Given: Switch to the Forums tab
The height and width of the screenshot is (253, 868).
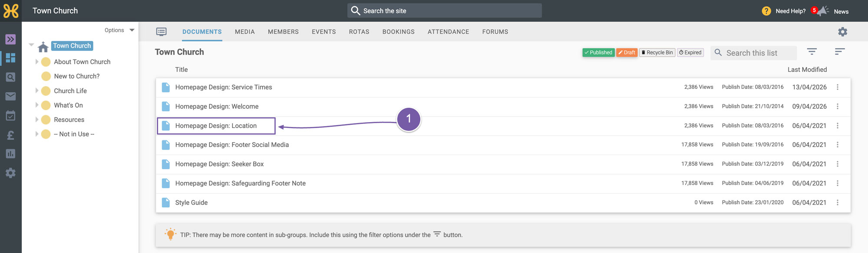Looking at the screenshot, I should 495,32.
